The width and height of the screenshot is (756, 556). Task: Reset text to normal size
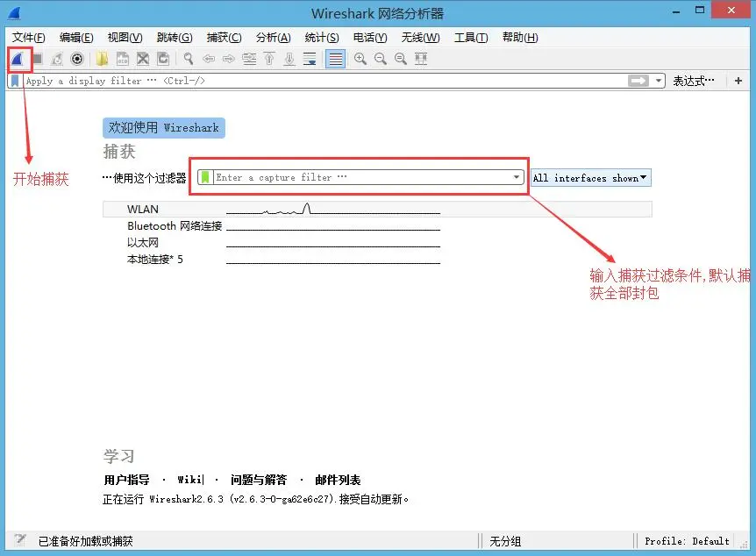(x=400, y=59)
